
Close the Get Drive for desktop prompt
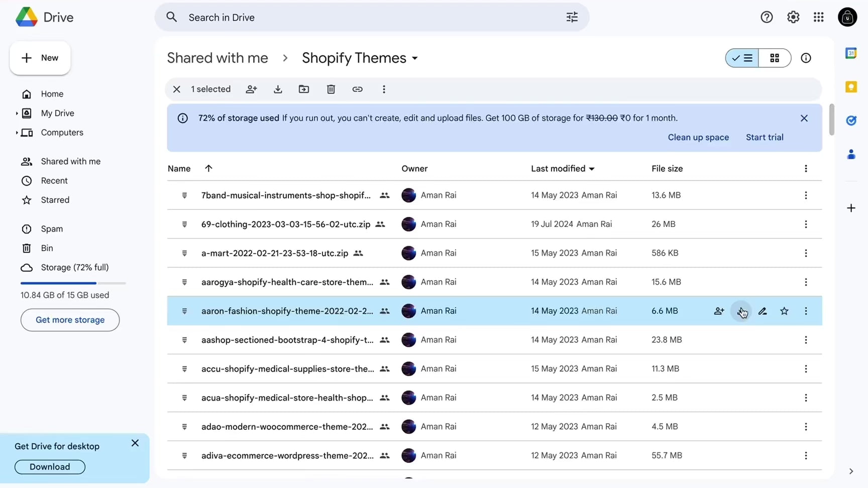coord(135,443)
